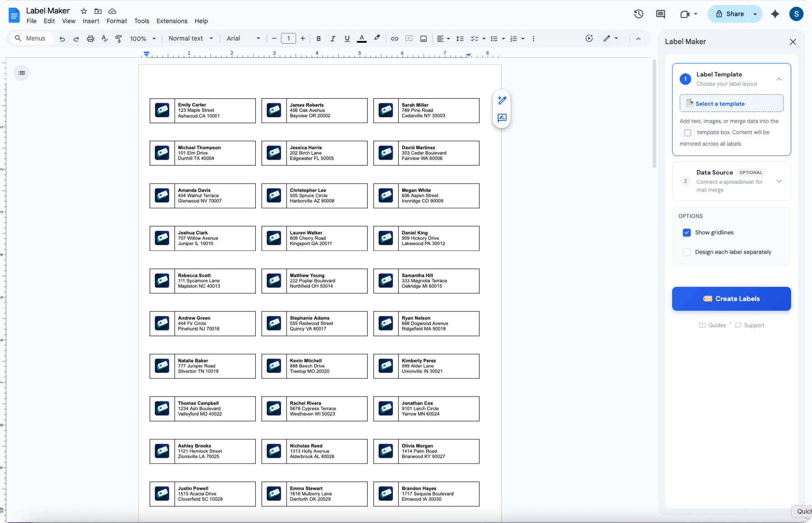Open the text color picker
812x523 pixels.
click(361, 38)
